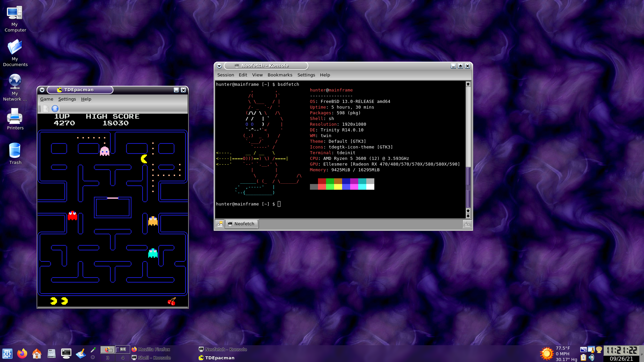
Task: Open Konsole Edit menu
Action: point(243,75)
